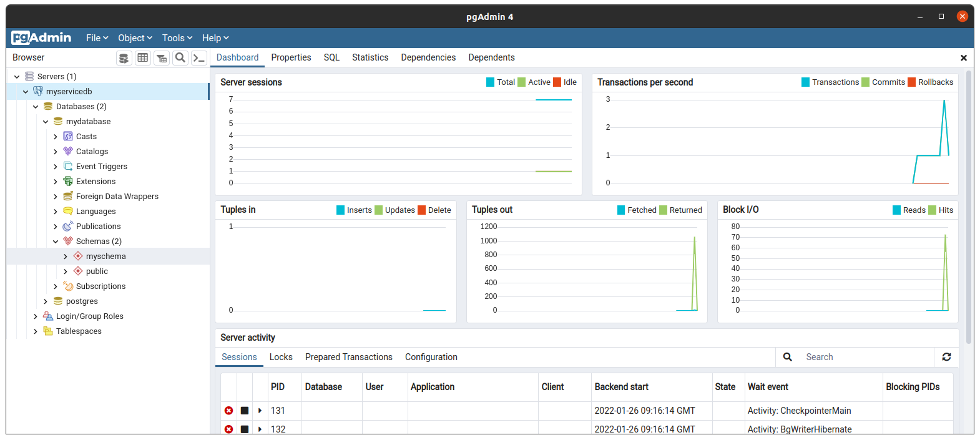The image size is (980, 440).
Task: Cancel active query for PID 132
Action: tap(245, 429)
